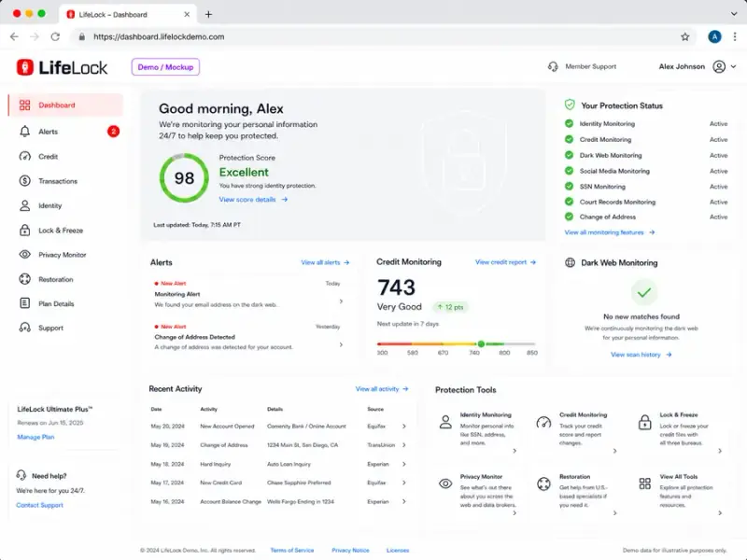Image resolution: width=747 pixels, height=560 pixels.
Task: Open the Credit Monitoring tool gauge icon
Action: 543,423
